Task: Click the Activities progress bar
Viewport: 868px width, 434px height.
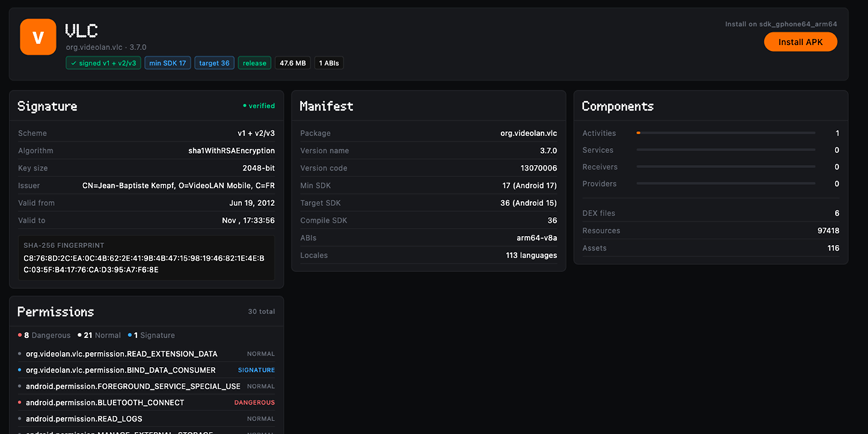Action: 726,133
